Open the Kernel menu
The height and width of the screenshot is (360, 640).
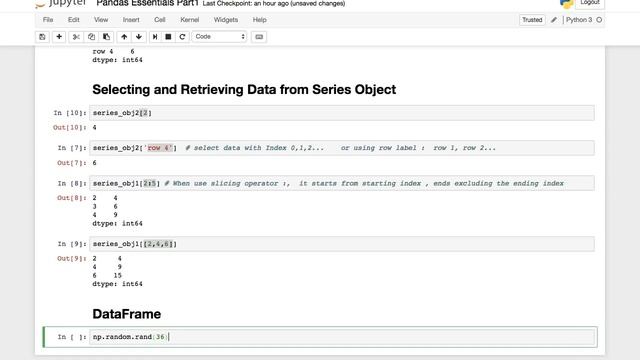(190, 20)
